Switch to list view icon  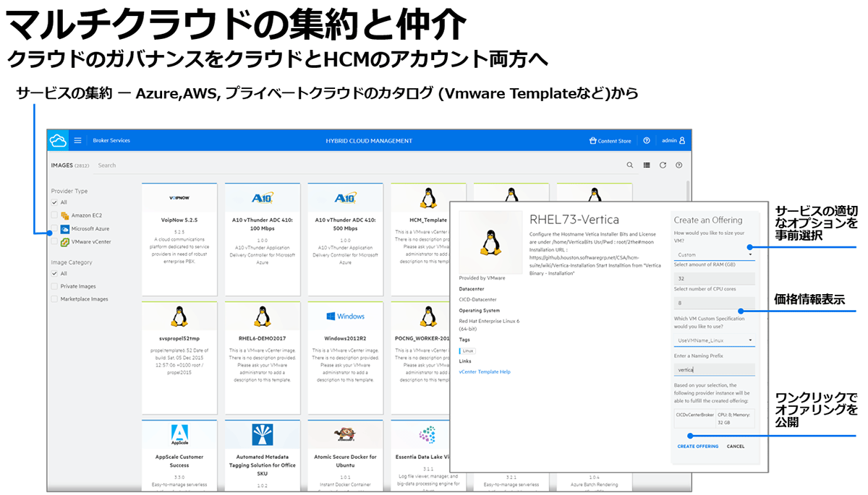click(x=647, y=165)
